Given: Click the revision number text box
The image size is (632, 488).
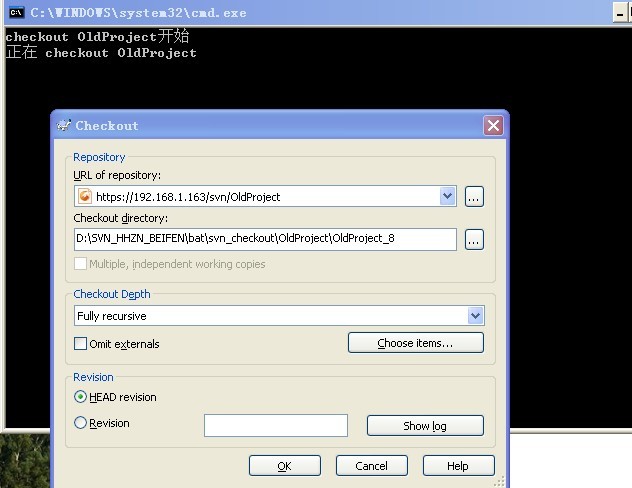Looking at the screenshot, I should pyautogui.click(x=275, y=426).
